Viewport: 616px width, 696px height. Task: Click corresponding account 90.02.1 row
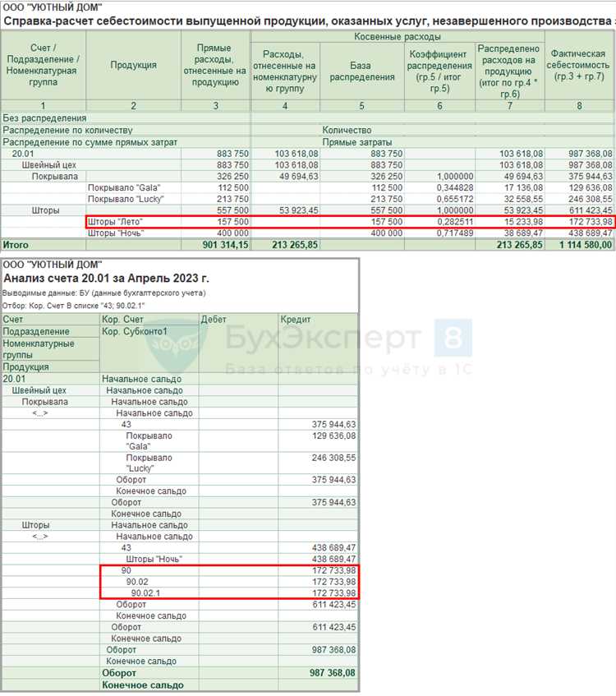(229, 593)
